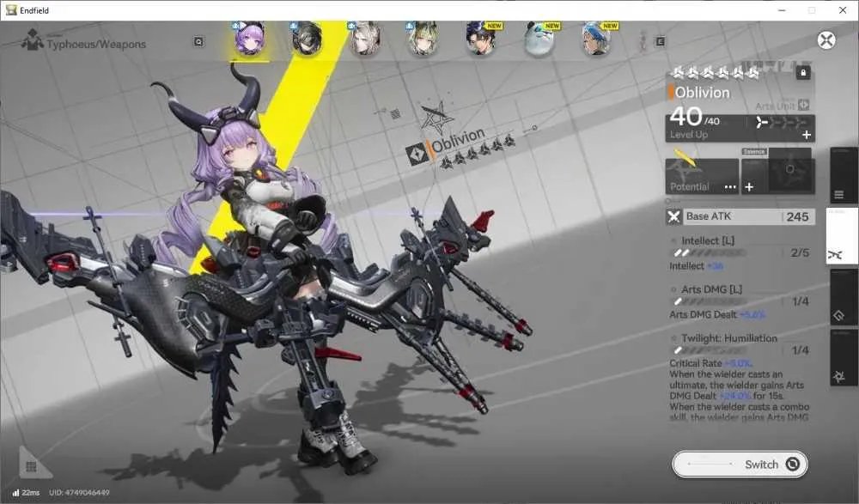This screenshot has width=859, height=504.
Task: Select the purple-haired horned operator portrait
Action: point(249,39)
